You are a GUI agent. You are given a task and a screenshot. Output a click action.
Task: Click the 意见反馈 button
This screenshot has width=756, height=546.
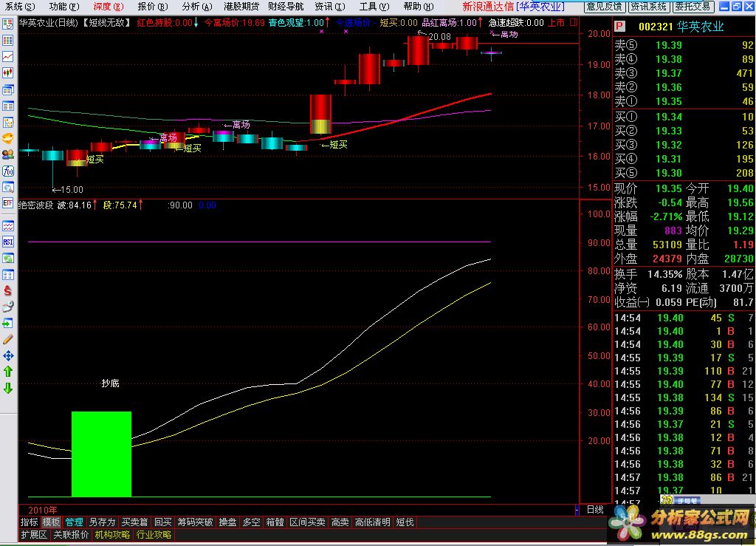pyautogui.click(x=605, y=6)
